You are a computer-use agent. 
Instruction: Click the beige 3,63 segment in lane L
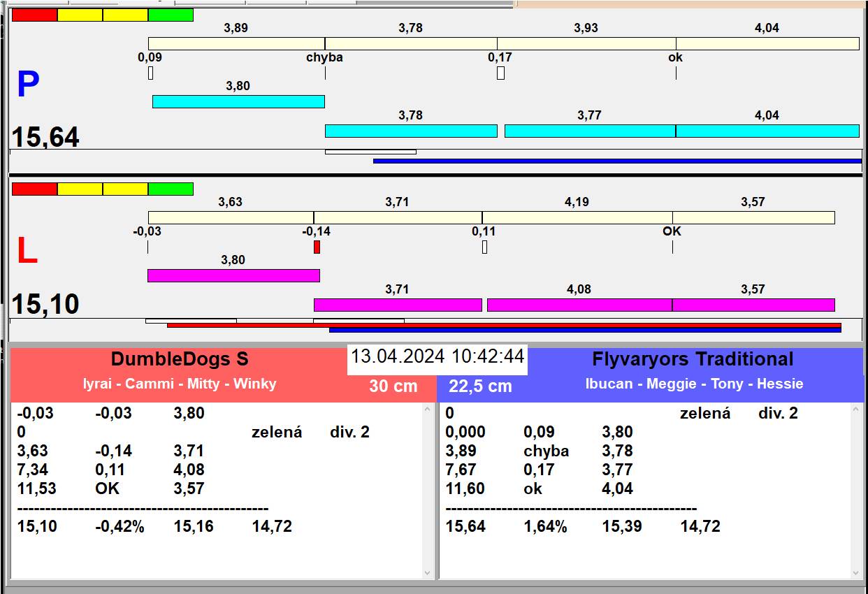point(231,217)
